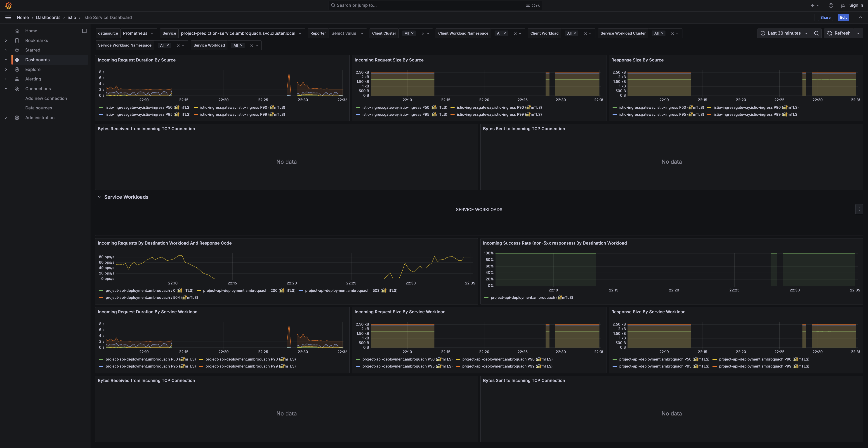868x448 pixels.
Task: Click the Starred star icon
Action: point(17,50)
